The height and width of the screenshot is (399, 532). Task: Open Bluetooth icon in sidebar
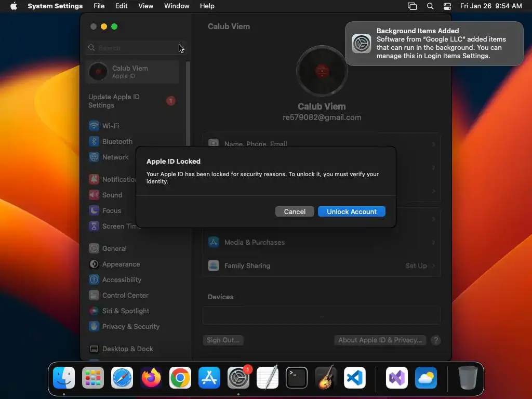point(94,141)
